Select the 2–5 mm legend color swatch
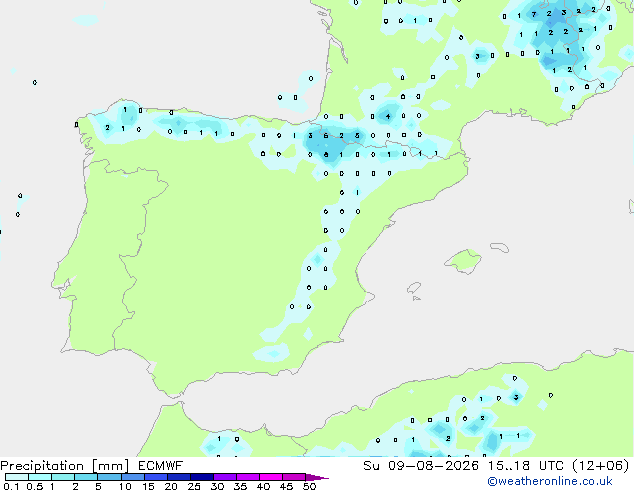The height and width of the screenshot is (490, 634). (86, 477)
